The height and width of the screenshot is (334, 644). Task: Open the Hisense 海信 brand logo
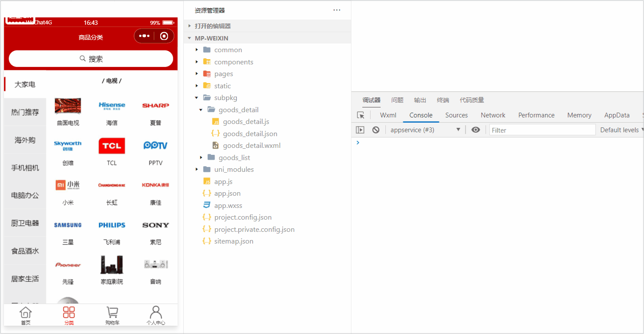pos(112,106)
